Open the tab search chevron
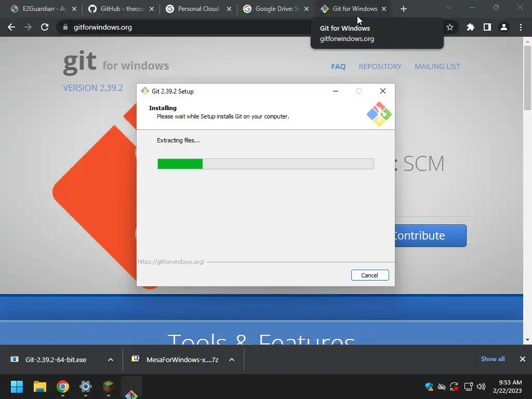532x399 pixels. point(448,7)
